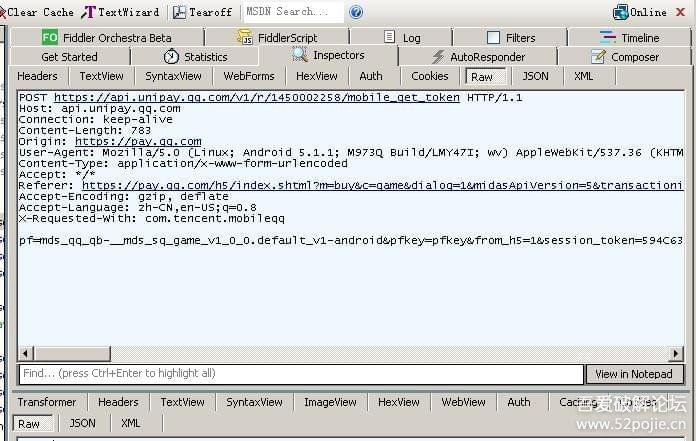Click the horizontal scrollbar right arrow
Image resolution: width=696 pixels, height=441 pixels.
coord(676,353)
